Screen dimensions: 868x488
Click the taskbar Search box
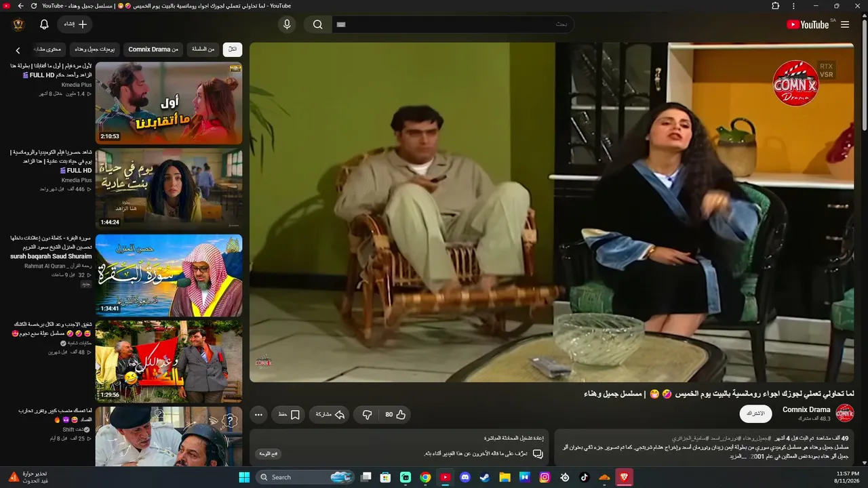point(305,477)
